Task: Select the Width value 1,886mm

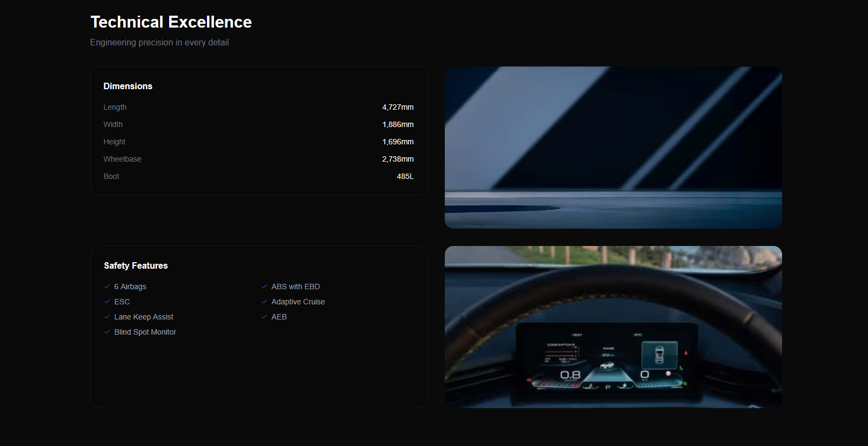Action: [x=398, y=124]
